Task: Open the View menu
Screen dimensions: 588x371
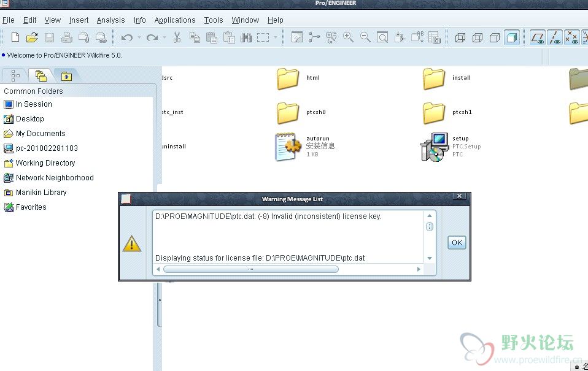Action: [x=53, y=20]
